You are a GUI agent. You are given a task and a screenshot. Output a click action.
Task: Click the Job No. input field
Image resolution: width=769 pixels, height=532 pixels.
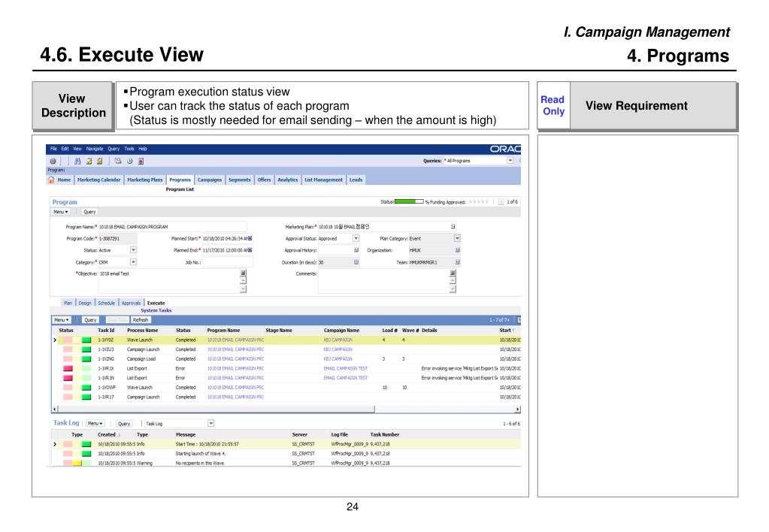click(x=228, y=262)
